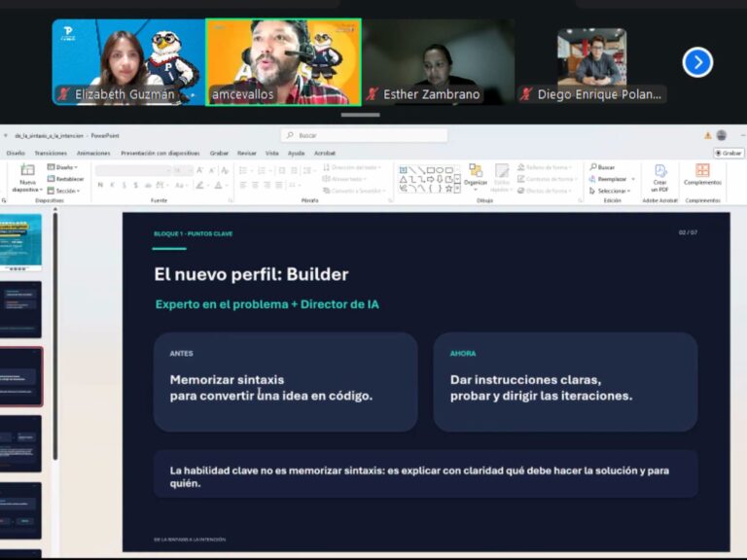This screenshot has height=560, width=747.
Task: Expand the Seleccionar dropdown
Action: pos(610,191)
